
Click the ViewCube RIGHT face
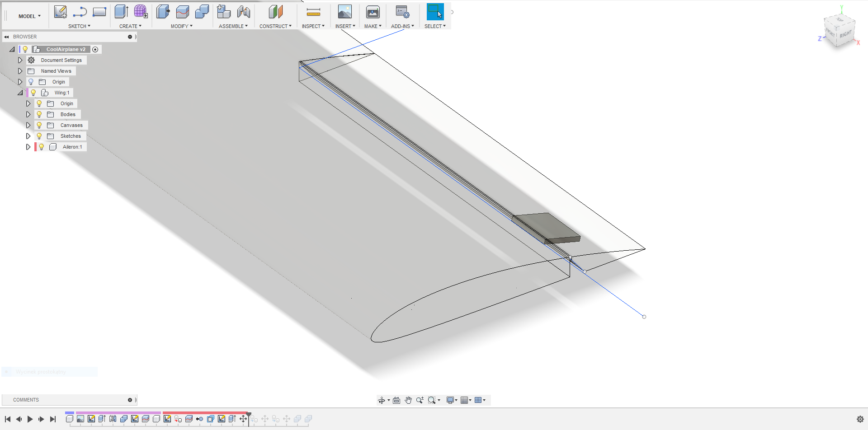(x=845, y=35)
